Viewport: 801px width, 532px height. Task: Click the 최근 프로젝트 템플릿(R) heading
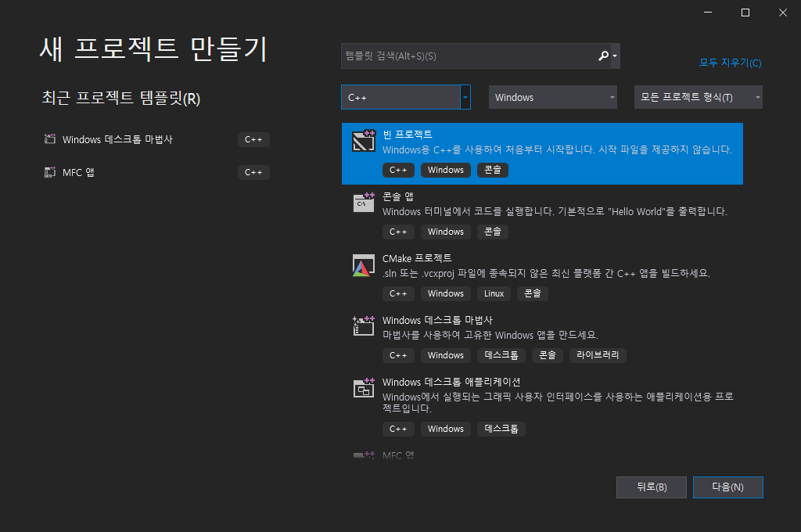point(121,98)
